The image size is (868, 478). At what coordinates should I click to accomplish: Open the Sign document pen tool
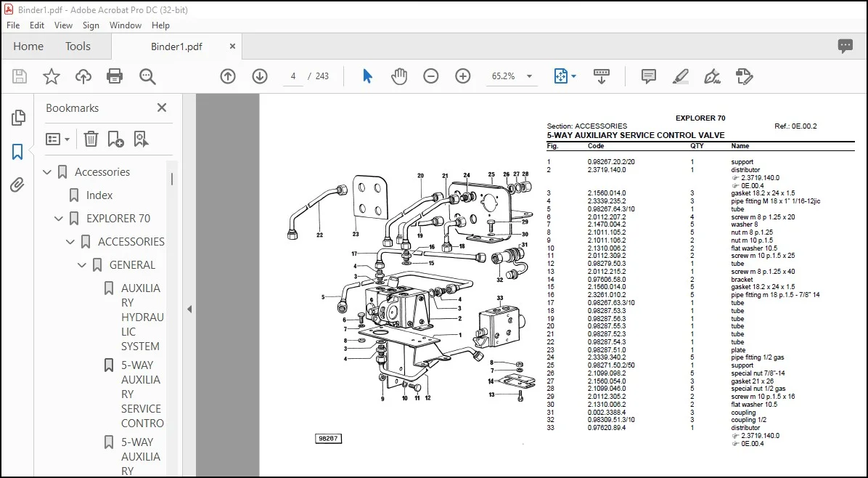coord(712,76)
